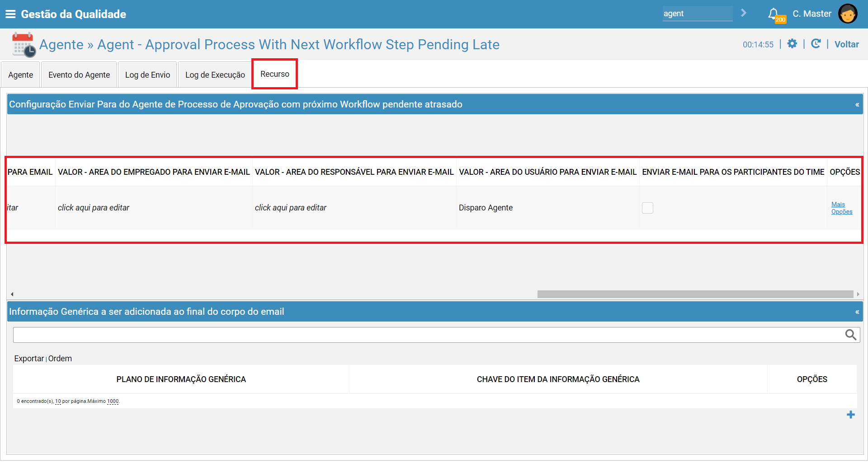The width and height of the screenshot is (868, 462).
Task: Click the Gestão da Qualidade title
Action: 74,14
